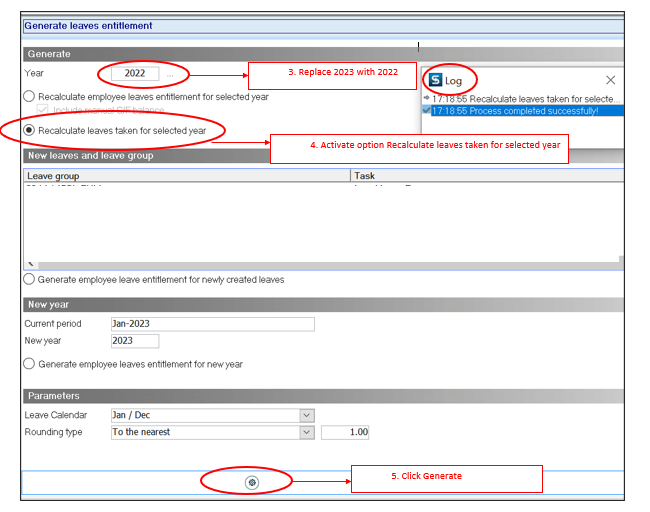Image resolution: width=650 pixels, height=512 pixels.
Task: Toggle Include manual C/F balance checkbox
Action: 42,110
